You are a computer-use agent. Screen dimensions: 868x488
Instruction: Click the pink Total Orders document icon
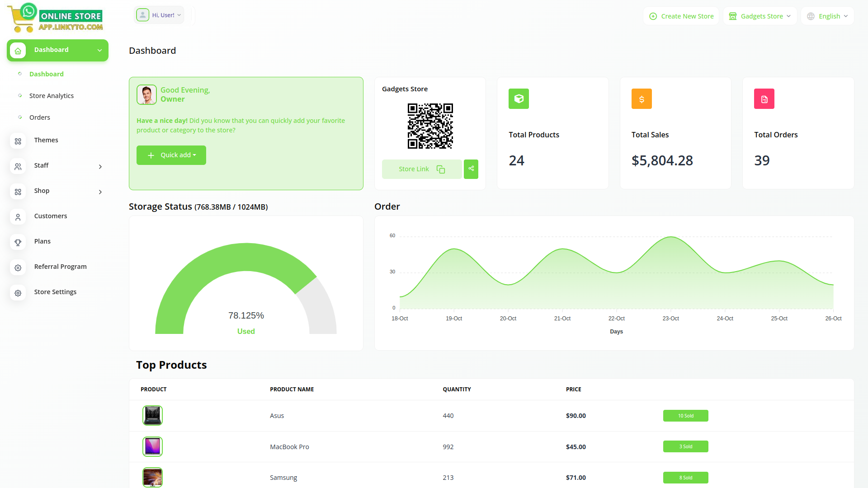[x=764, y=99]
